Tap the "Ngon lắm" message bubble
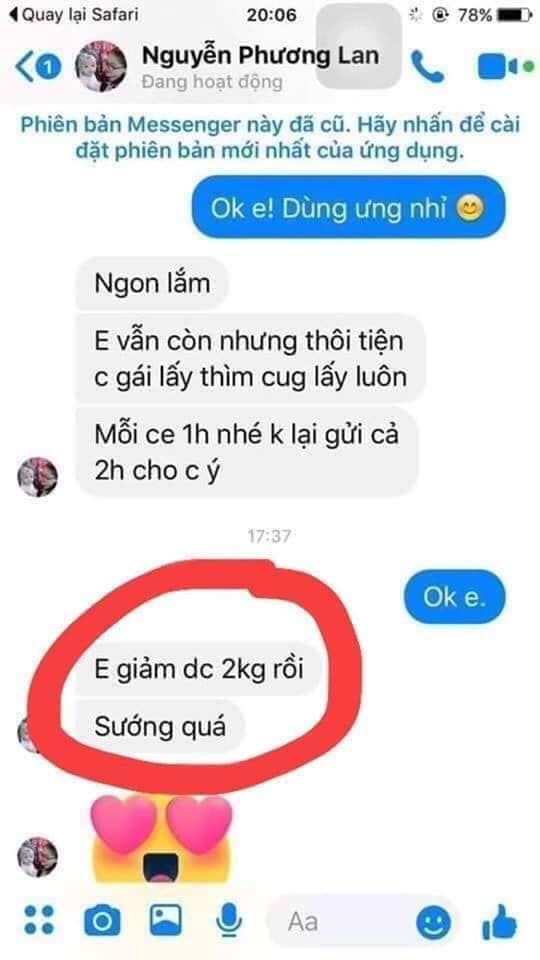 tap(152, 283)
